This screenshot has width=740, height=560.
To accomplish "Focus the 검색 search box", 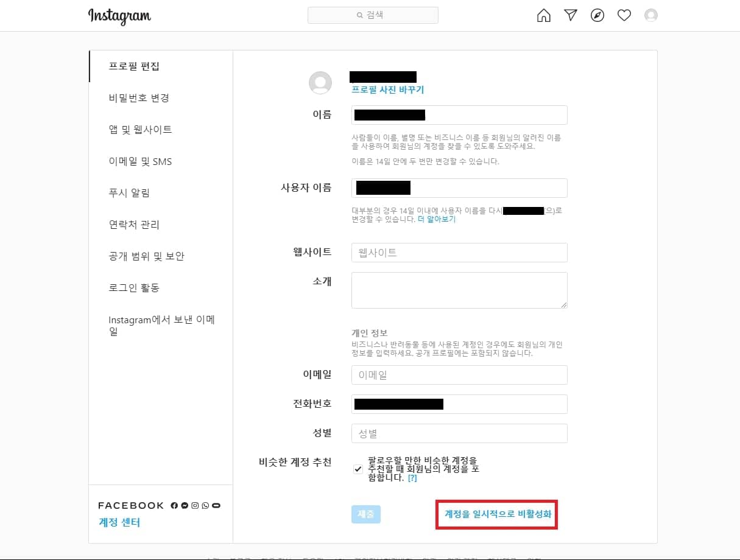I will [373, 15].
